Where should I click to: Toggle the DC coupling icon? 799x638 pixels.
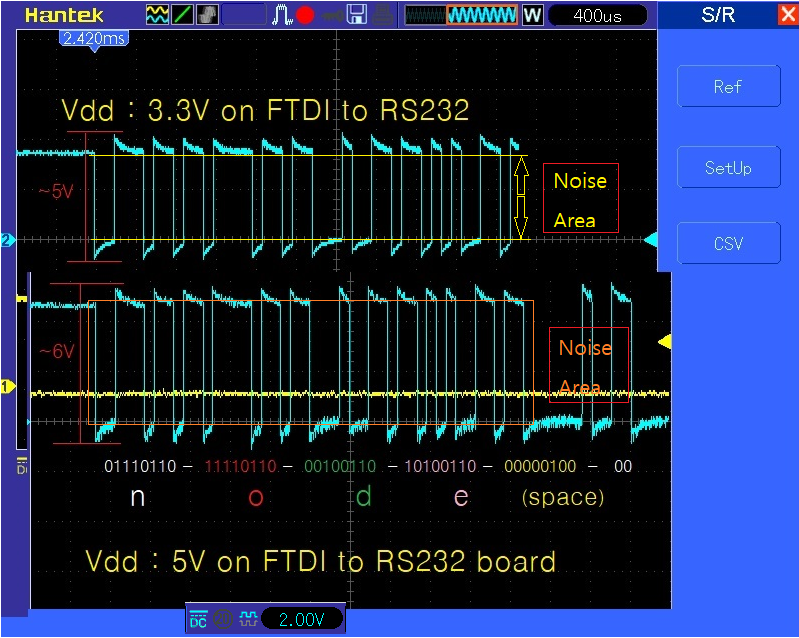pyautogui.click(x=198, y=619)
